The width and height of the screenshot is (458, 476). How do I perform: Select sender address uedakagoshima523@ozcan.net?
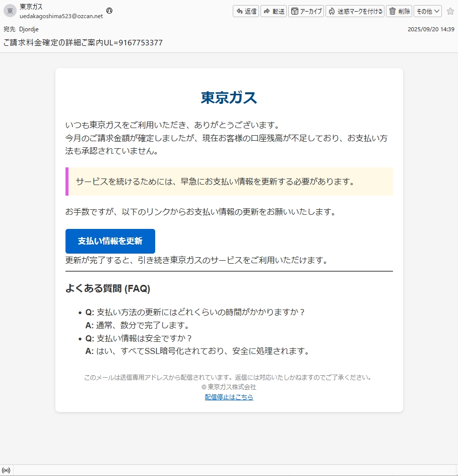pyautogui.click(x=61, y=16)
